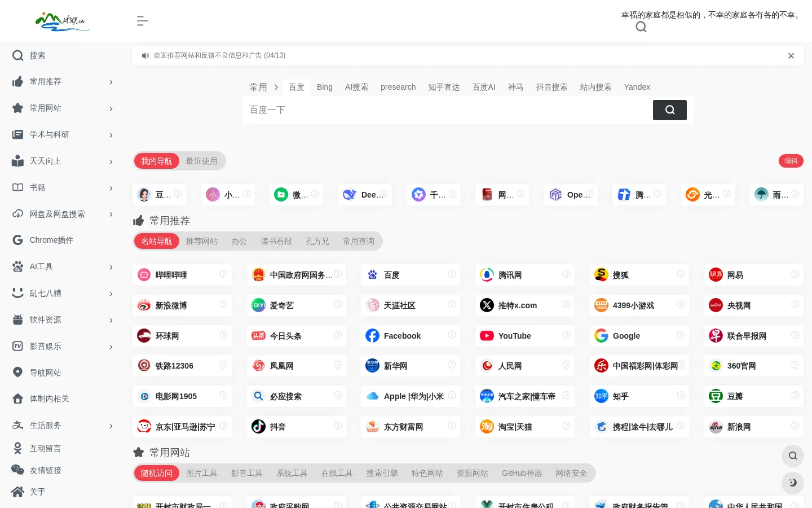Select Yandex search engine tab
The image size is (812, 508).
(x=637, y=87)
